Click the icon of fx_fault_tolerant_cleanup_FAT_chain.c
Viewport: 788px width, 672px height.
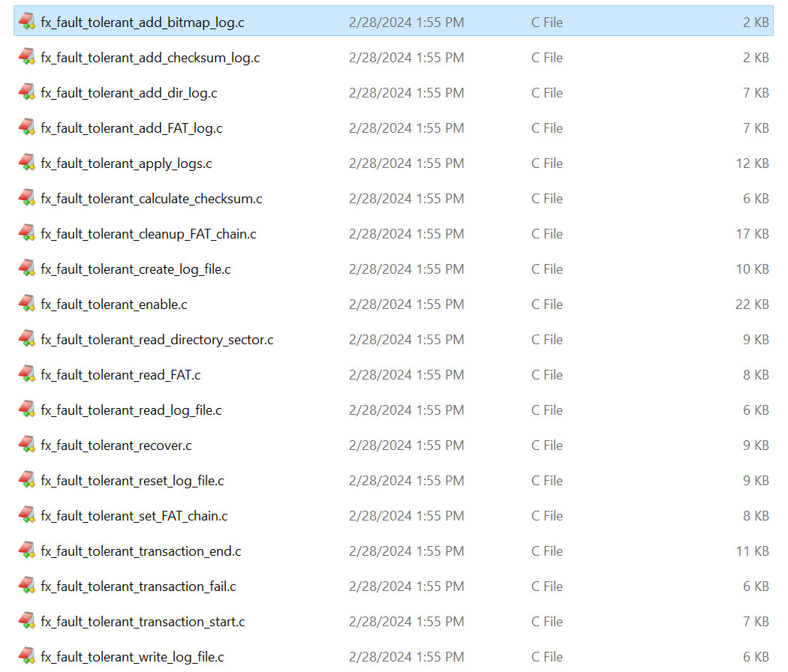pos(26,233)
